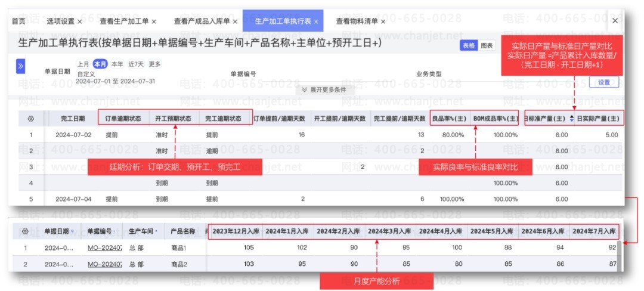Close the 查看物料清单 tab via its ×
Viewport: 644px width, 291px height.
point(383,21)
